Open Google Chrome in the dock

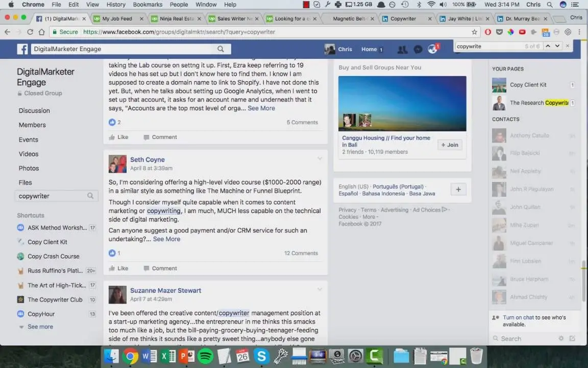[130, 356]
